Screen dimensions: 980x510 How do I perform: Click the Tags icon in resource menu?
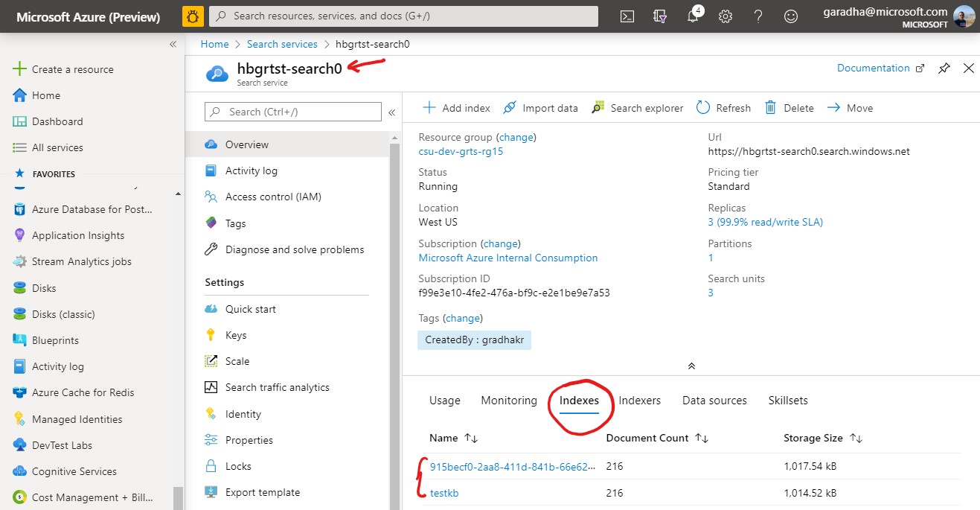(211, 223)
